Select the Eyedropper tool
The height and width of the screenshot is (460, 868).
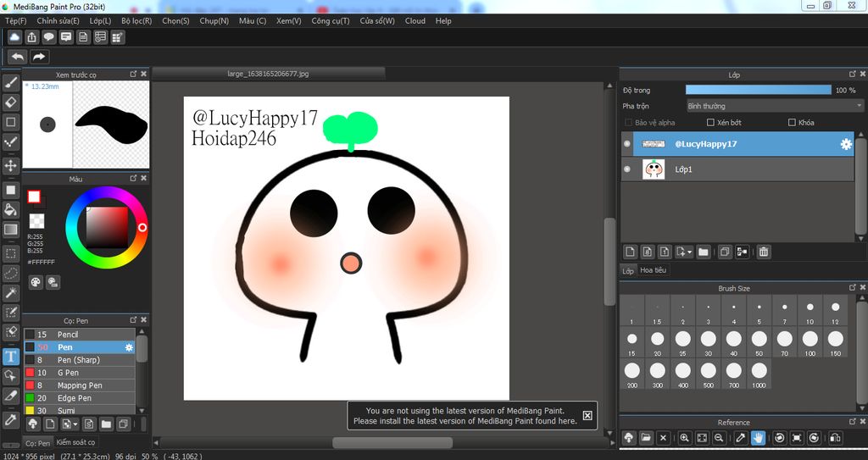click(10, 419)
